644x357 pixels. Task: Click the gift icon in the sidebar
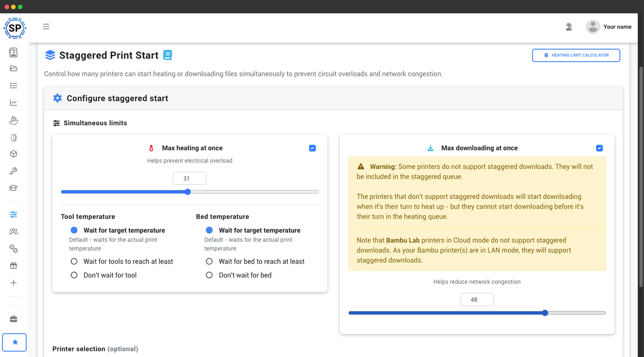point(13,265)
